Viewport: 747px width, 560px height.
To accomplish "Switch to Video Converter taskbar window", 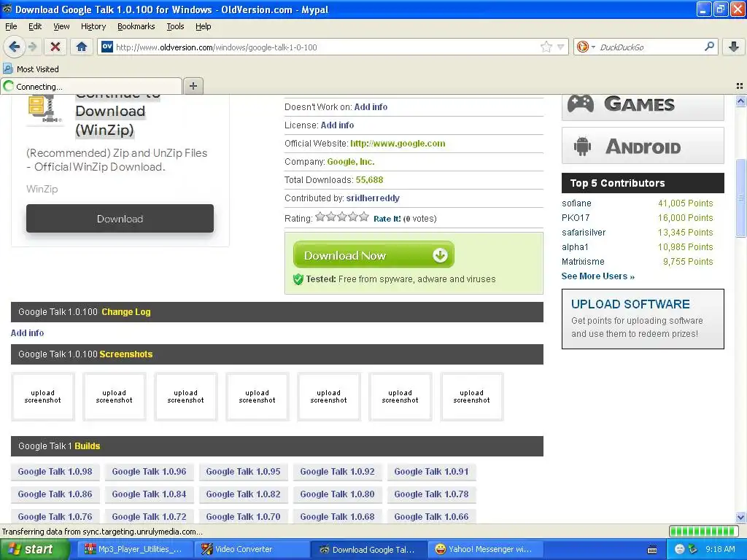I will (252, 549).
